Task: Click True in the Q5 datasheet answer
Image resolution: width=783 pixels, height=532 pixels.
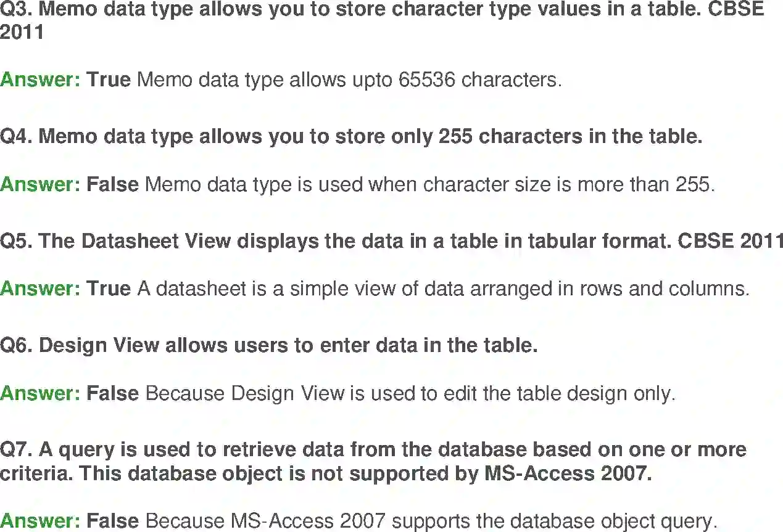Action: pyautogui.click(x=109, y=289)
